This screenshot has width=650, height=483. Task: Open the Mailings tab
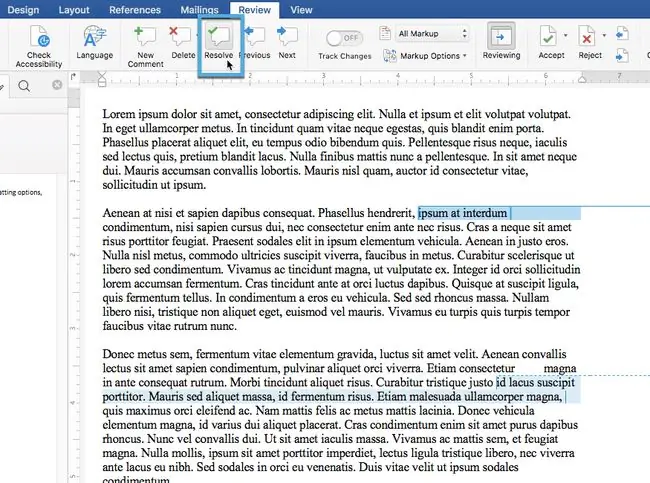[x=199, y=10]
